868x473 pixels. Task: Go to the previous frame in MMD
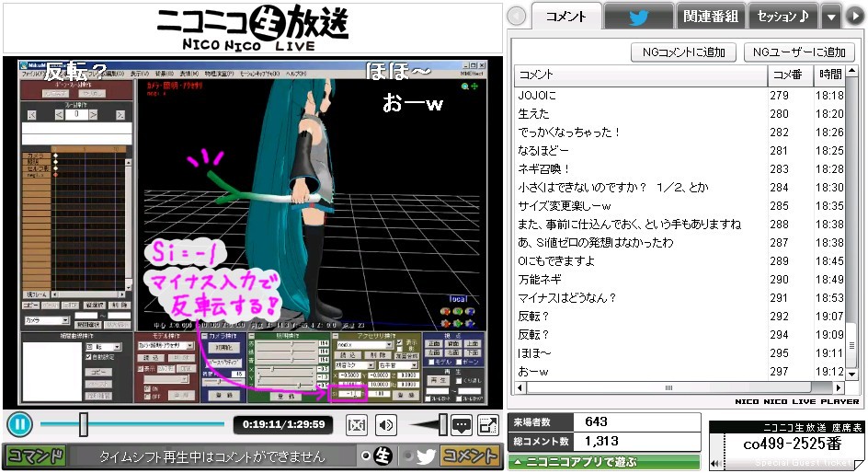pyautogui.click(x=59, y=115)
